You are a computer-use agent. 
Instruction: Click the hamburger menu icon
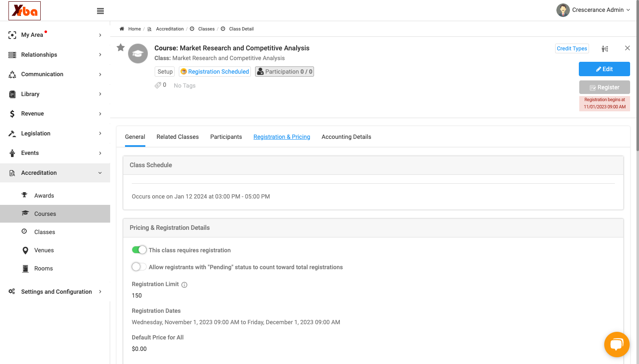pos(100,11)
